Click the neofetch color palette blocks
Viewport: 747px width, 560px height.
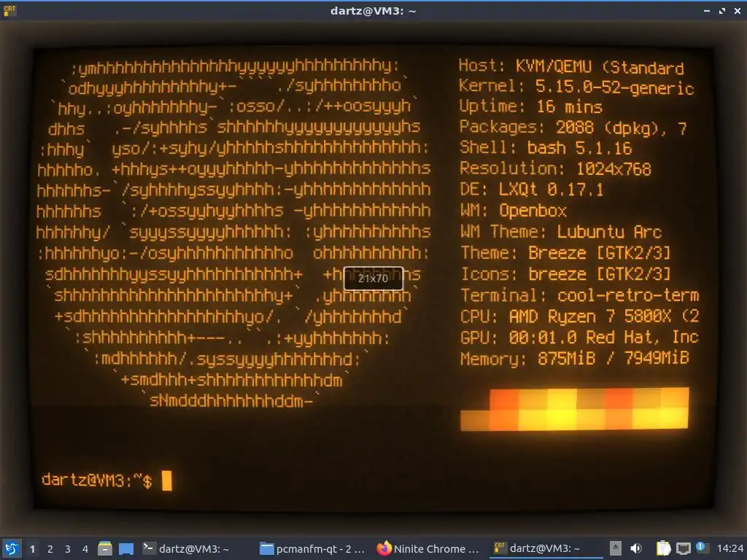(x=575, y=410)
